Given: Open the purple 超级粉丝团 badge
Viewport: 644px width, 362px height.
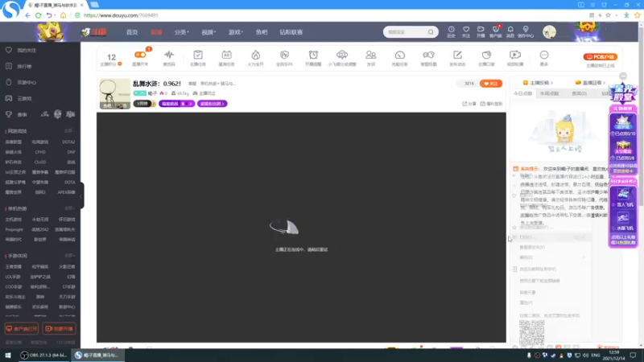Looking at the screenshot, I should pyautogui.click(x=213, y=104).
